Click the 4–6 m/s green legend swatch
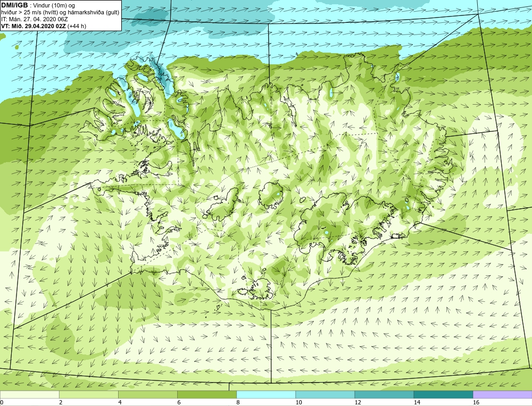 (147, 394)
